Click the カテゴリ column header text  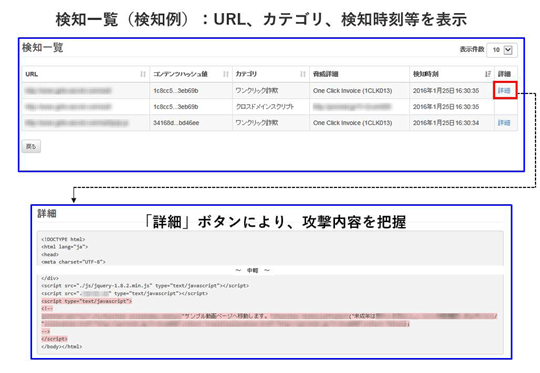[x=246, y=74]
